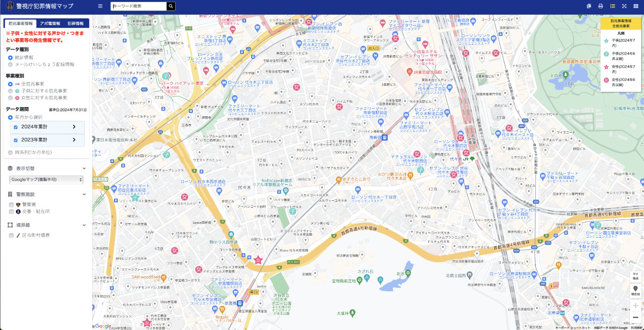Open the Googleマップ(複製不可) dropdown

(46, 179)
